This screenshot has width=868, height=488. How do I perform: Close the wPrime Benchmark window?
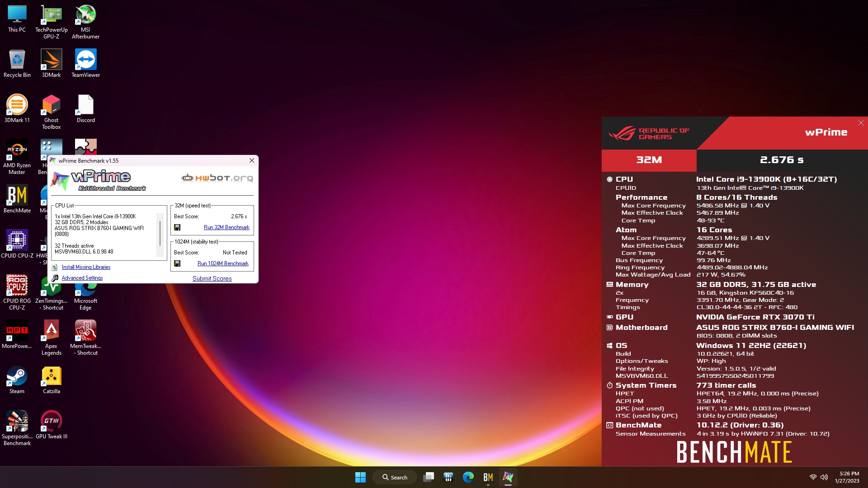252,160
